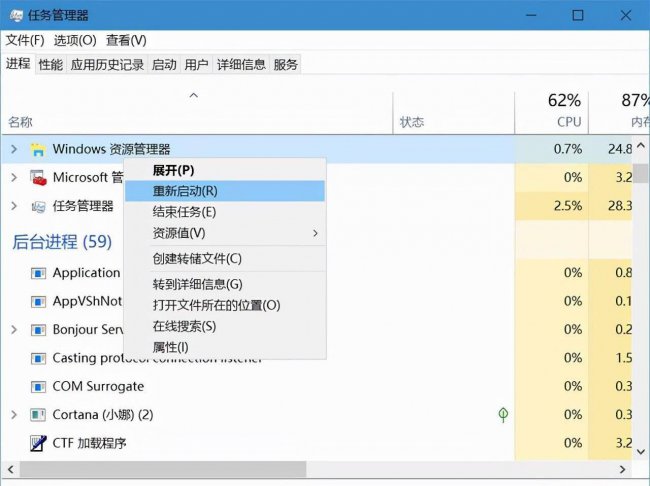The width and height of the screenshot is (650, 486).
Task: Click the horizontal scrollbar left arrow
Action: 10,469
